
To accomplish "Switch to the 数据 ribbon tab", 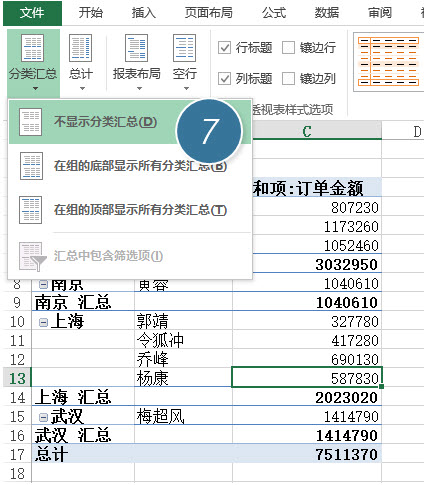I will [x=327, y=13].
